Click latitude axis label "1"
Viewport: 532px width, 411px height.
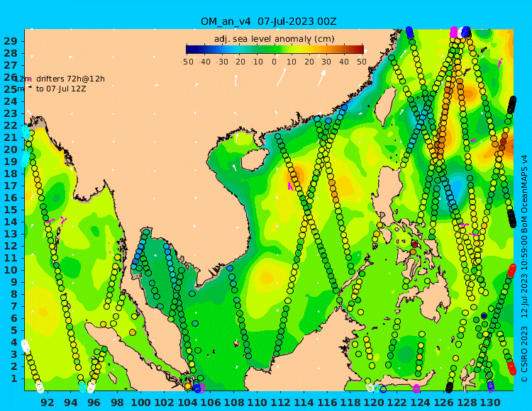click(13, 378)
